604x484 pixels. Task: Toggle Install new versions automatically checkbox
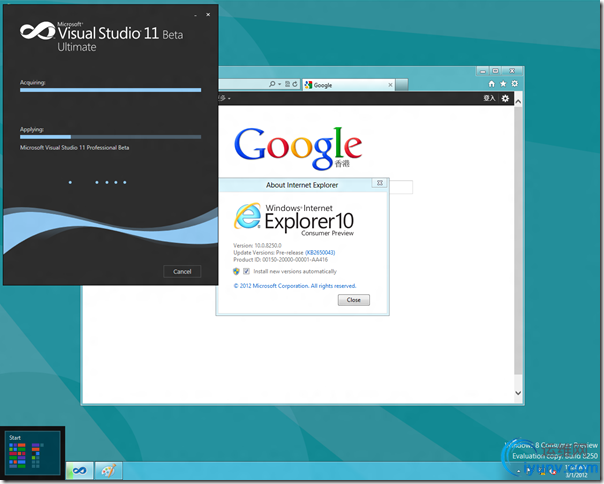click(x=247, y=271)
